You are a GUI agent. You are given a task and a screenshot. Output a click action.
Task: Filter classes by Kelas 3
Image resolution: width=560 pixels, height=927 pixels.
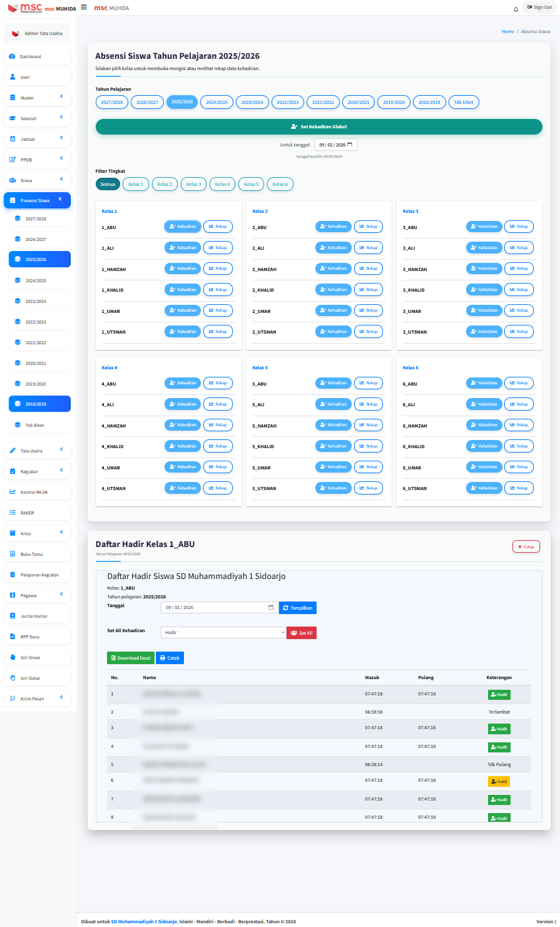(193, 184)
